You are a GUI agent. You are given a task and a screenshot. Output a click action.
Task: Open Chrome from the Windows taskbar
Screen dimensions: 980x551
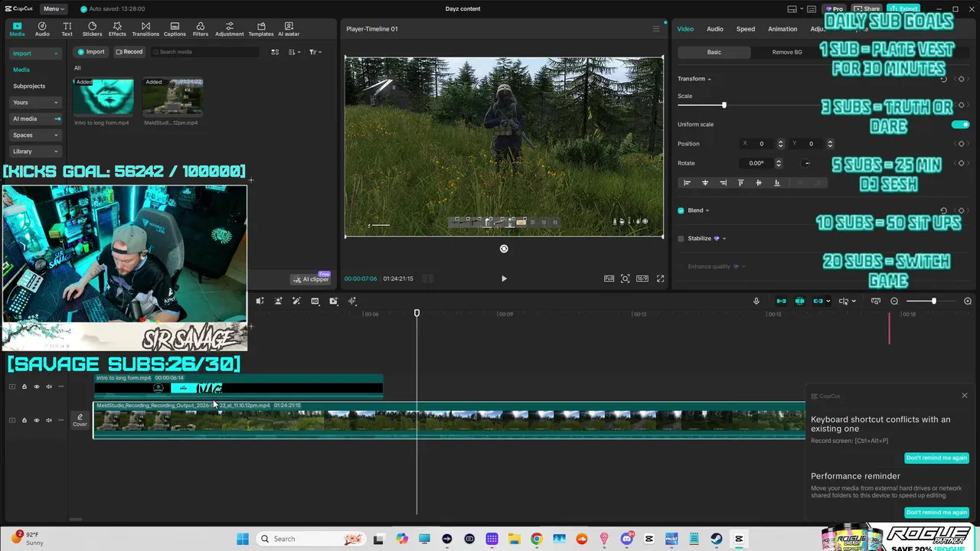537,539
